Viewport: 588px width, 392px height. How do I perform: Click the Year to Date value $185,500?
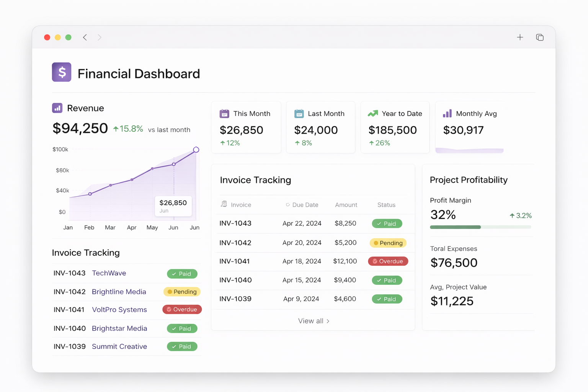(393, 130)
